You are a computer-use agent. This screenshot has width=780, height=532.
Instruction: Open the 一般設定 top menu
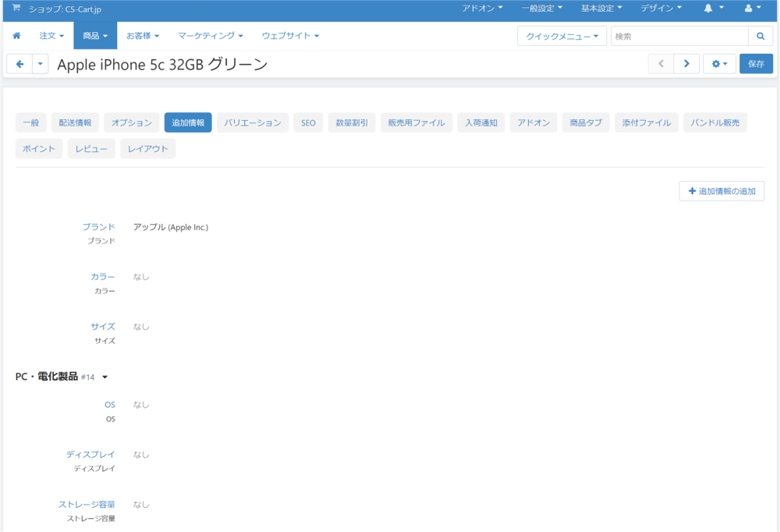[542, 8]
